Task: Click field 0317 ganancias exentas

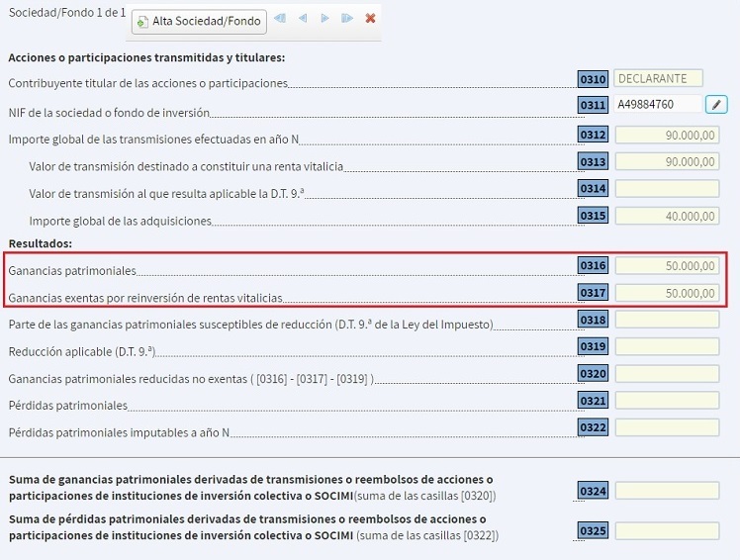Action: click(668, 293)
